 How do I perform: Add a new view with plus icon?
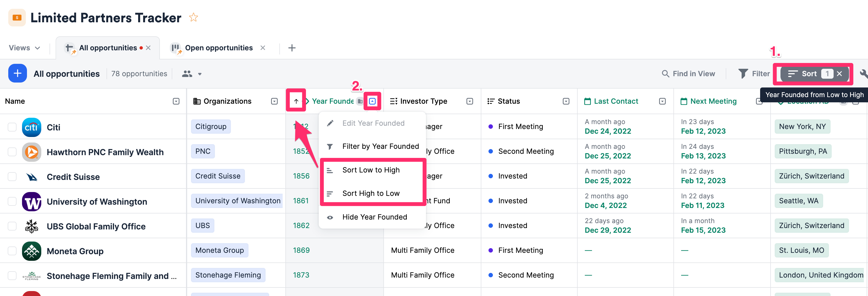point(292,48)
